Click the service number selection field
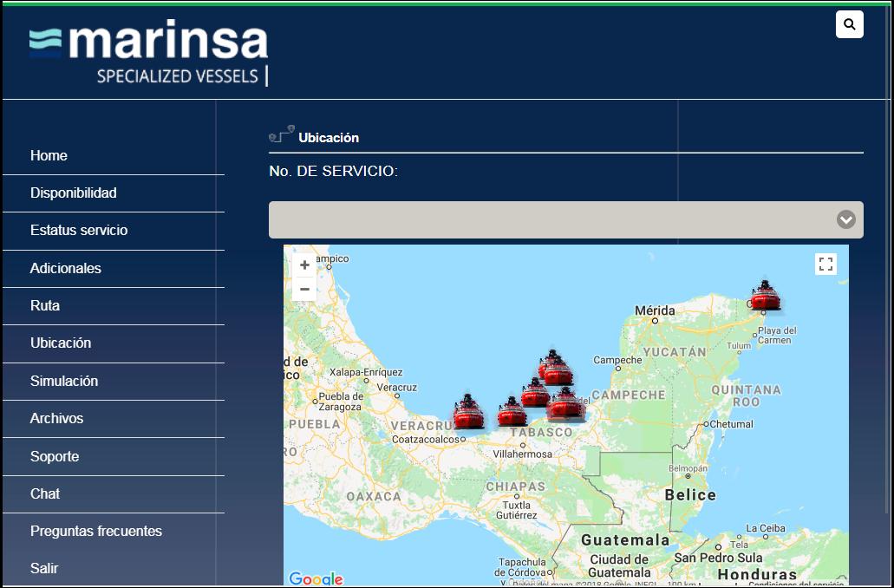894x588 pixels. pyautogui.click(x=565, y=219)
